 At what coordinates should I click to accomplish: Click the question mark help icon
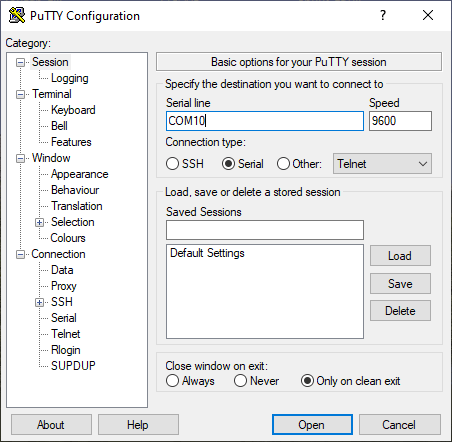(x=383, y=15)
